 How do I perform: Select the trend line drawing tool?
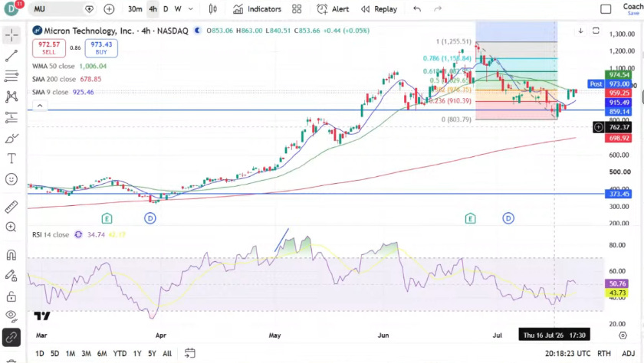[x=11, y=56]
